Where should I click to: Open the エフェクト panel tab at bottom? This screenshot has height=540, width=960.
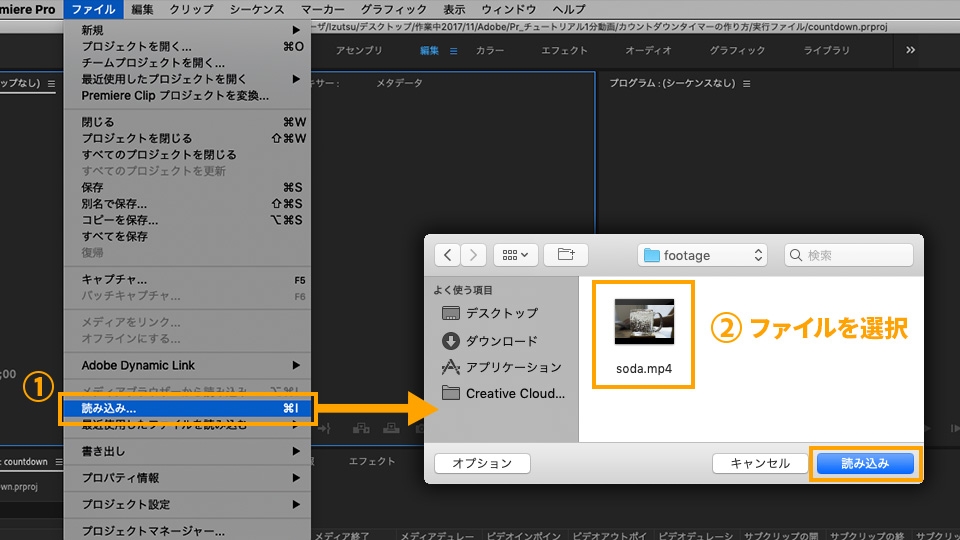372,461
